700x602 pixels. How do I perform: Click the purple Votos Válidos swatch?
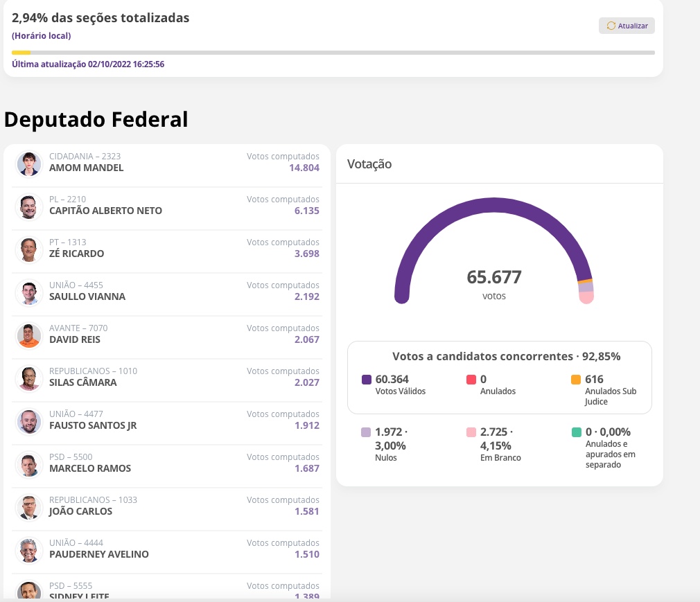367,380
